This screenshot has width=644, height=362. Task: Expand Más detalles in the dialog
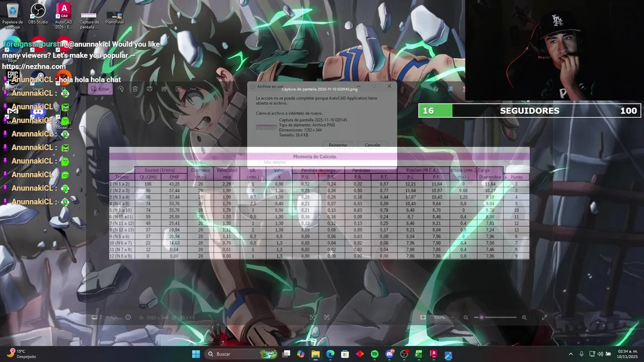coord(272,162)
